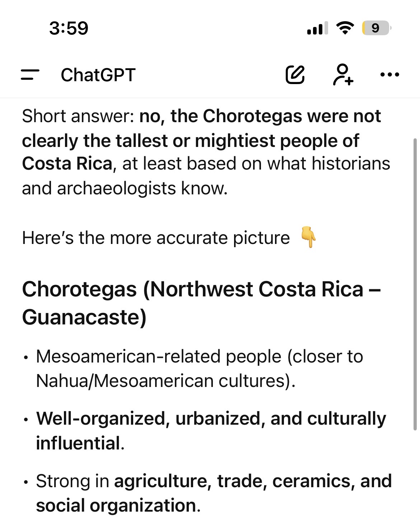This screenshot has height=526, width=420.
Task: Open the three-dot more options menu
Action: point(389,75)
